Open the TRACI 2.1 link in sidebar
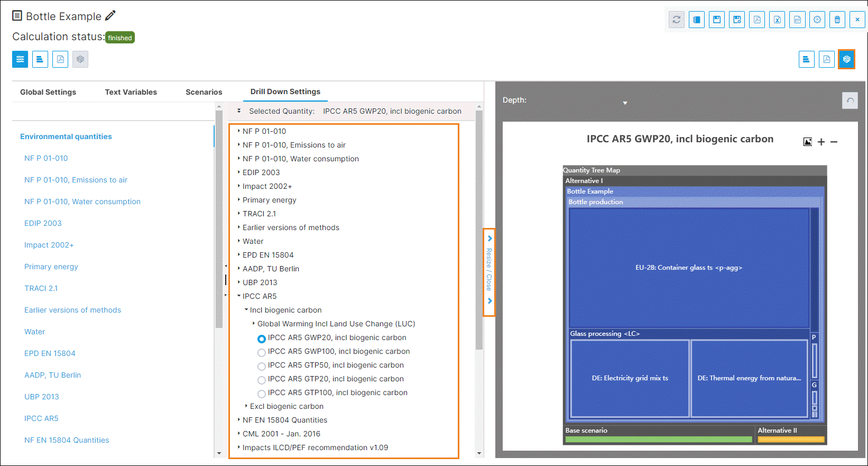This screenshot has height=466, width=868. 41,288
